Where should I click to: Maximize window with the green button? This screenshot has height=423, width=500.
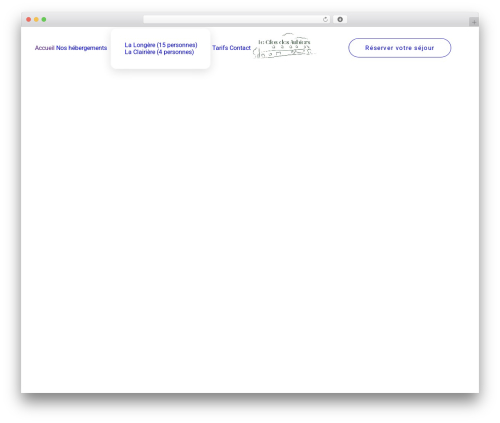pyautogui.click(x=44, y=20)
